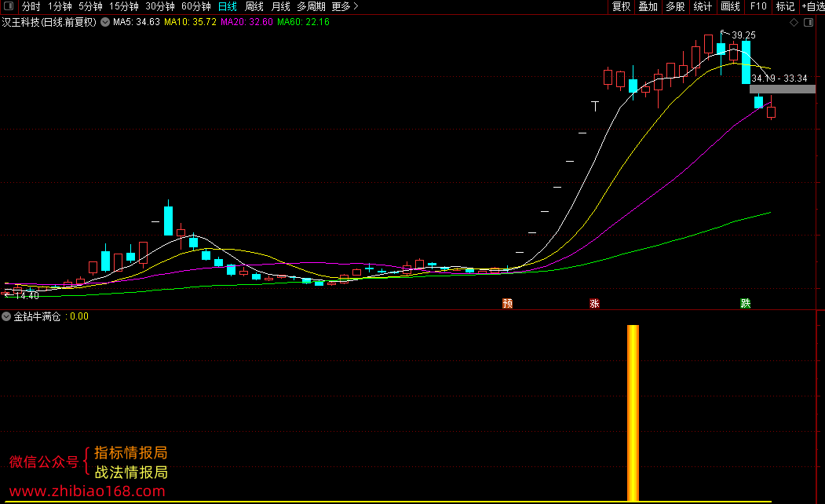Screen dimensions: 825x504
Task: Click the diamond icon above the chart
Action: 794,22
